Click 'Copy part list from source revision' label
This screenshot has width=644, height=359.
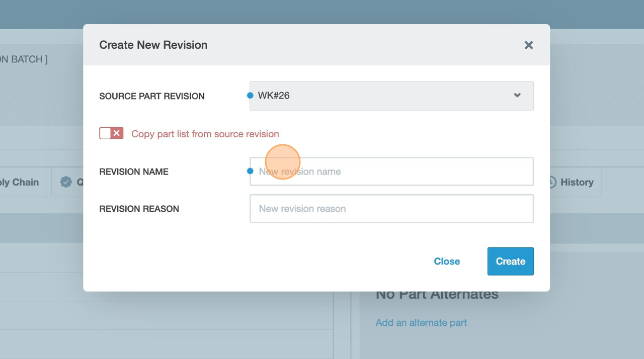pos(205,134)
